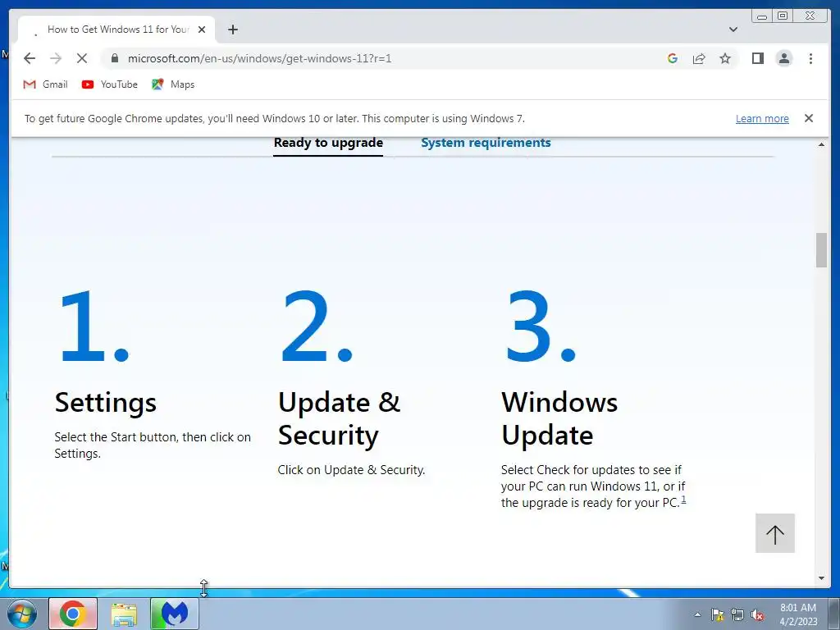Click the text 'Click on Update & Security.'
The height and width of the screenshot is (630, 840).
click(351, 470)
